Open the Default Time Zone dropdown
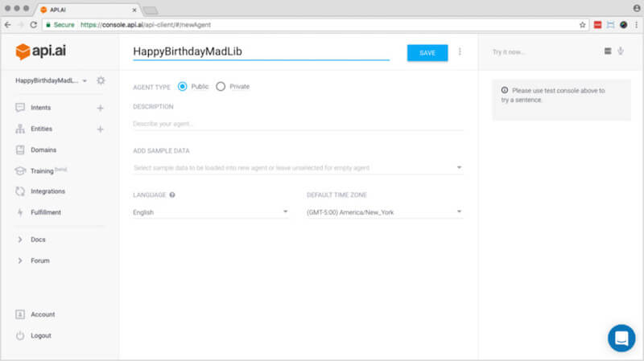This screenshot has height=361, width=644. (x=385, y=212)
